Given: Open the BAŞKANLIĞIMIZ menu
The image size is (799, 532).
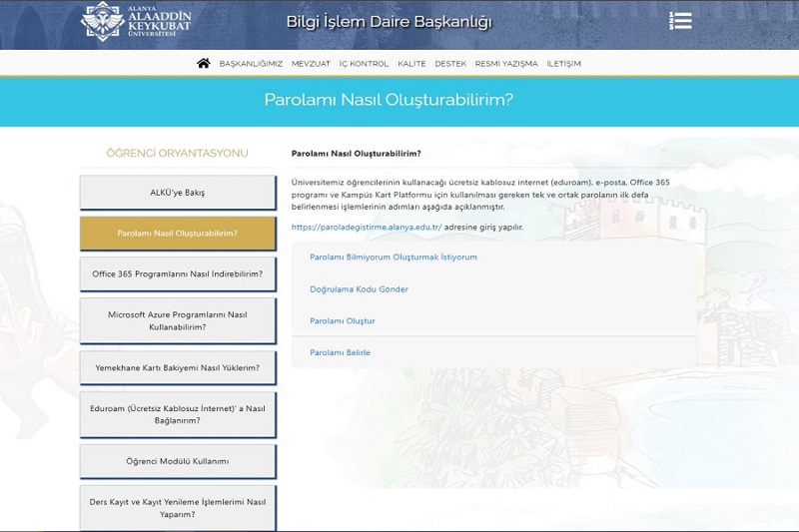Looking at the screenshot, I should (x=251, y=64).
